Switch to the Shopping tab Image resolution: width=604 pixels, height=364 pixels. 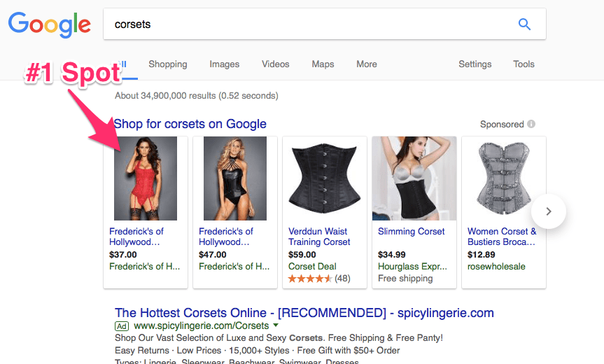168,64
